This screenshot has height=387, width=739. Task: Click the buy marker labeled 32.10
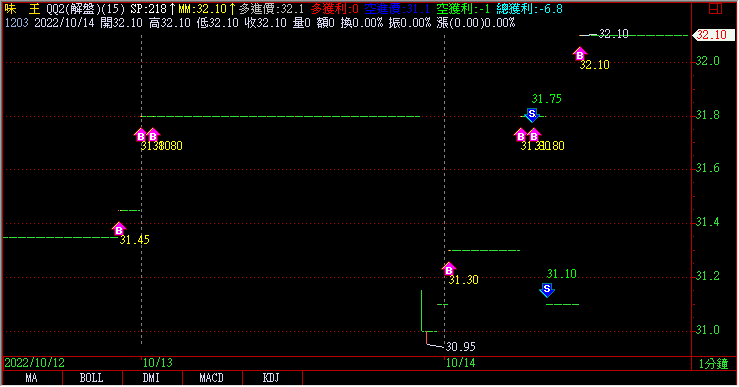pyautogui.click(x=580, y=54)
